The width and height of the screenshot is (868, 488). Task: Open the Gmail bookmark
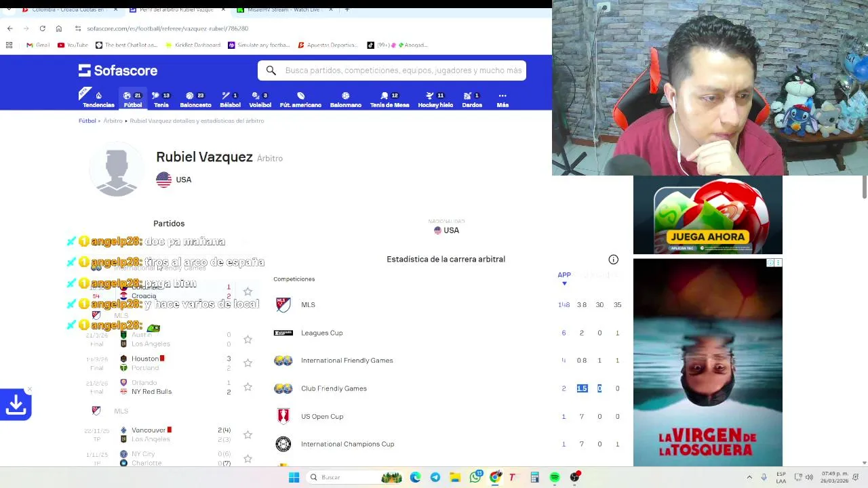coord(38,45)
